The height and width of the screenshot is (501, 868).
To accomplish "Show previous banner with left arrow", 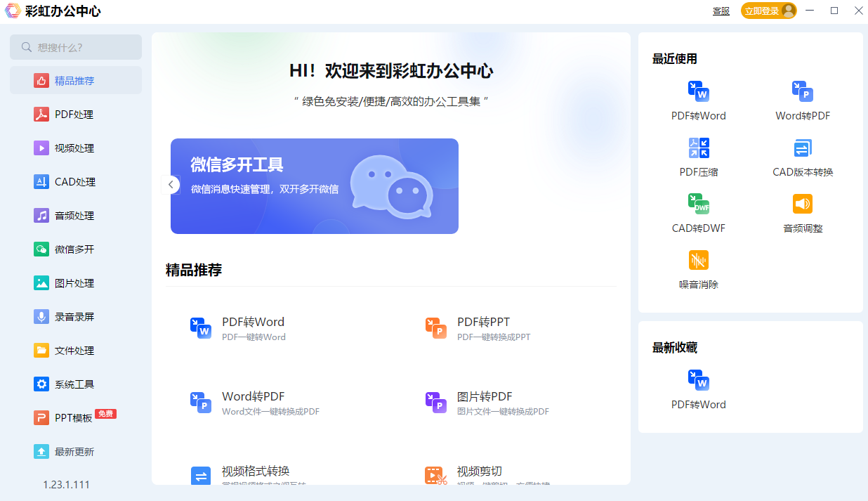I will (x=171, y=185).
